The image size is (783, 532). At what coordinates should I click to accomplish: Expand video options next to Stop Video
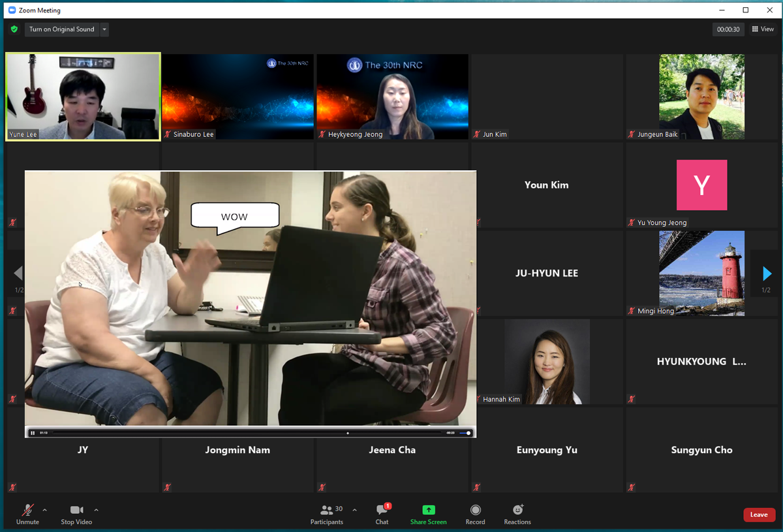coord(96,510)
